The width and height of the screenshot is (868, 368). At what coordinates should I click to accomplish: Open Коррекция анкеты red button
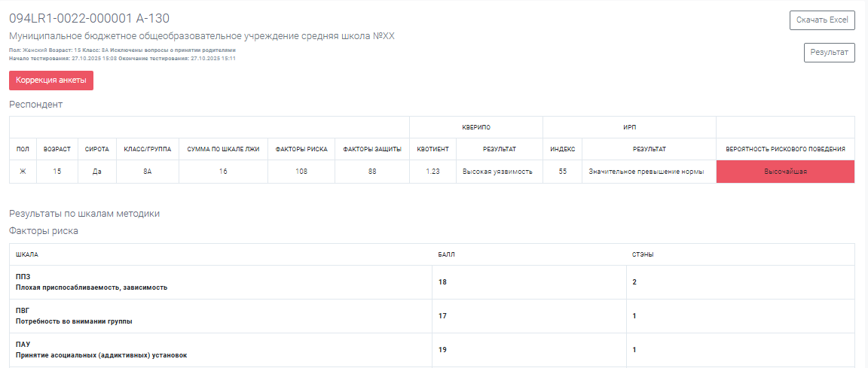[x=51, y=81]
